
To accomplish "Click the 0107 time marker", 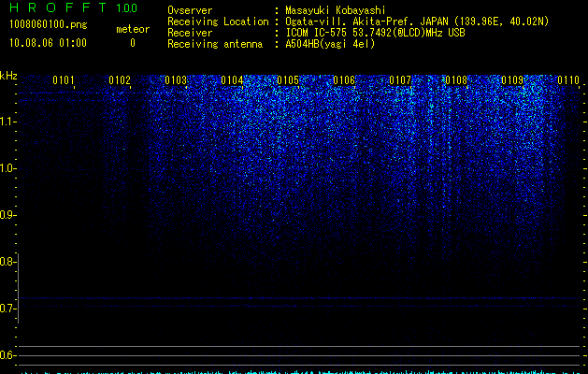I will point(400,79).
